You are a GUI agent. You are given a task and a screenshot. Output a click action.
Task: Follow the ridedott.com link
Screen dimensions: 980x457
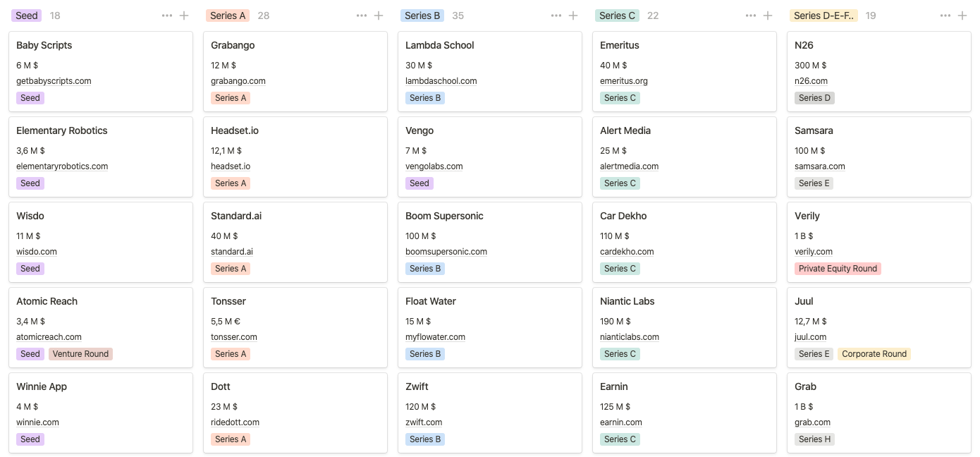coord(235,422)
